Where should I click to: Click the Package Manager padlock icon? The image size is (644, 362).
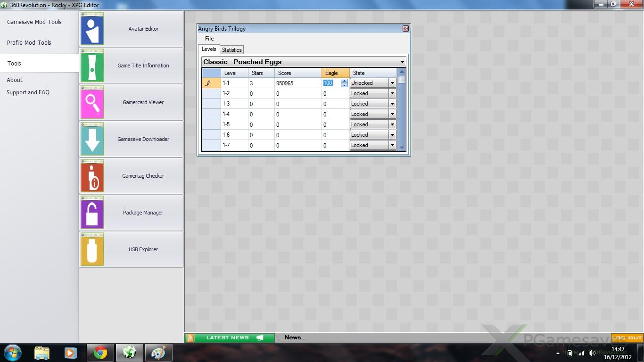[92, 213]
